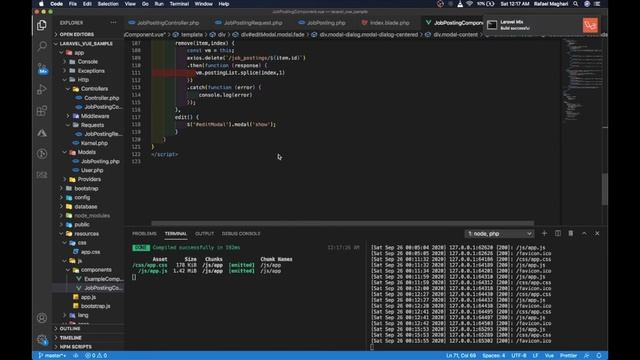Open the DEBUG CONSOLE panel tab
640x360 pixels.
(x=241, y=234)
